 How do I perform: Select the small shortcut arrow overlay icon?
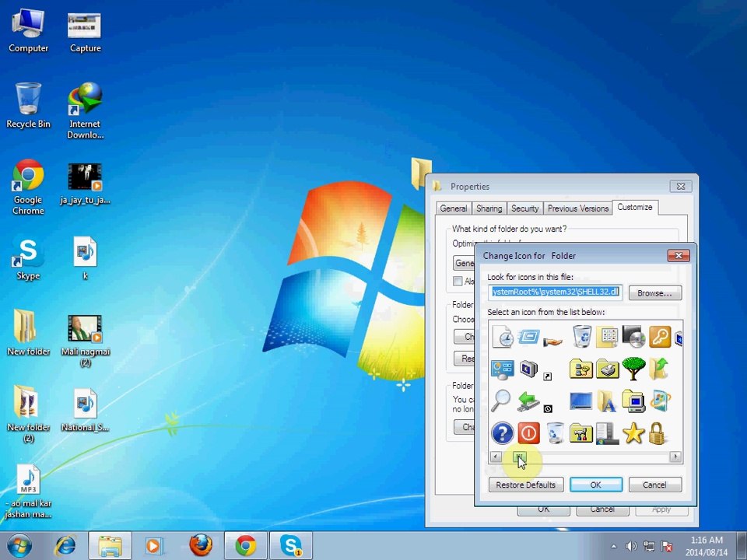[x=547, y=376]
